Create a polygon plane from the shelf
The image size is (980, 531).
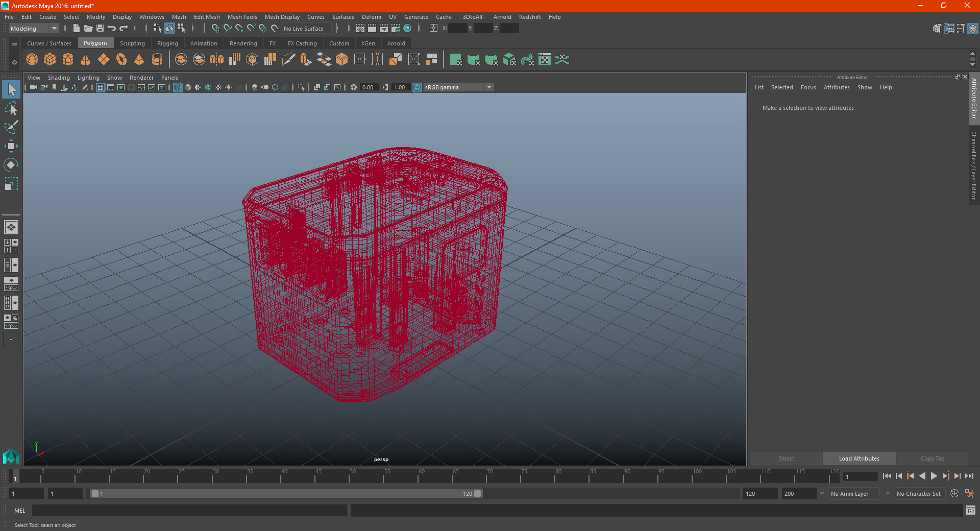pyautogui.click(x=104, y=60)
